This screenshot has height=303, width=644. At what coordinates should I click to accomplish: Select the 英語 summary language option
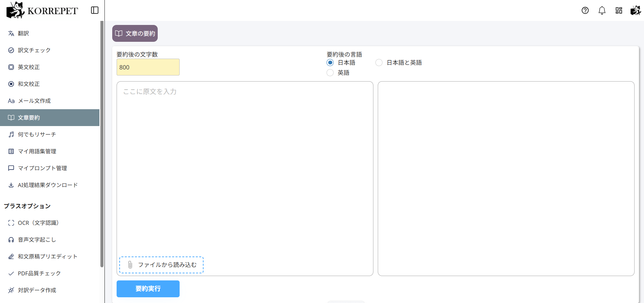pos(330,73)
